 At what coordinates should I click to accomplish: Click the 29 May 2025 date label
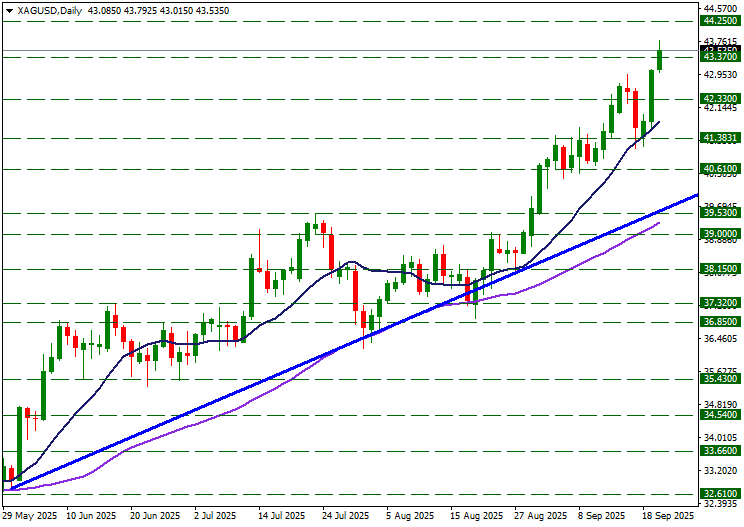click(30, 516)
